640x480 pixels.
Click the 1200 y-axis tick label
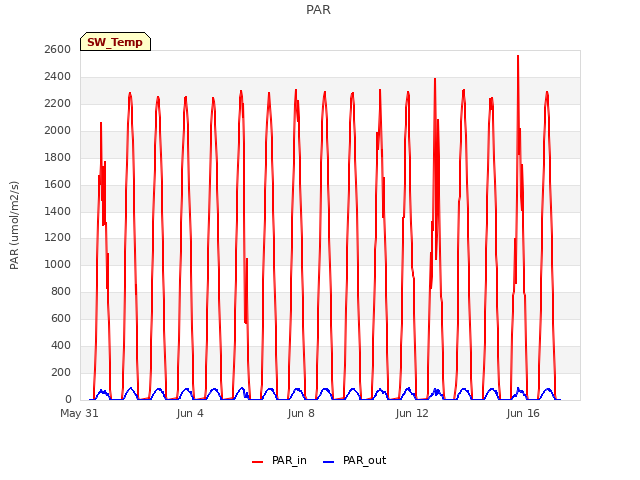click(58, 237)
